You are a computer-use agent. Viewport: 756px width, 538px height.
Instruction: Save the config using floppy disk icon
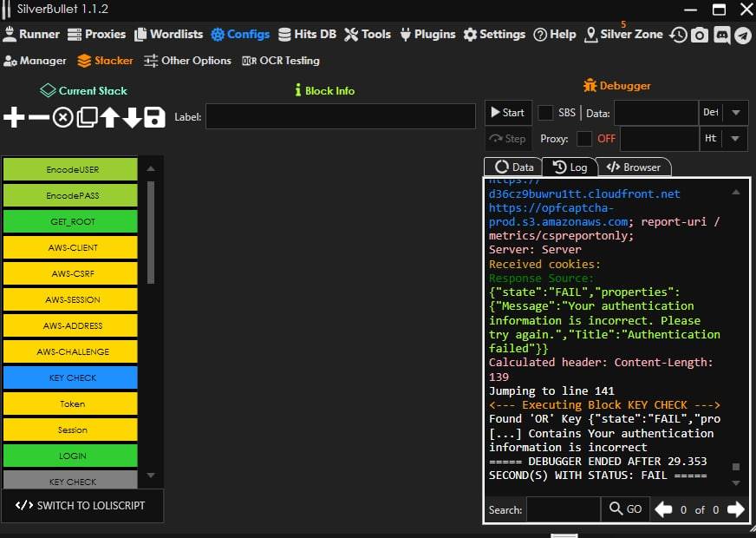coord(154,118)
